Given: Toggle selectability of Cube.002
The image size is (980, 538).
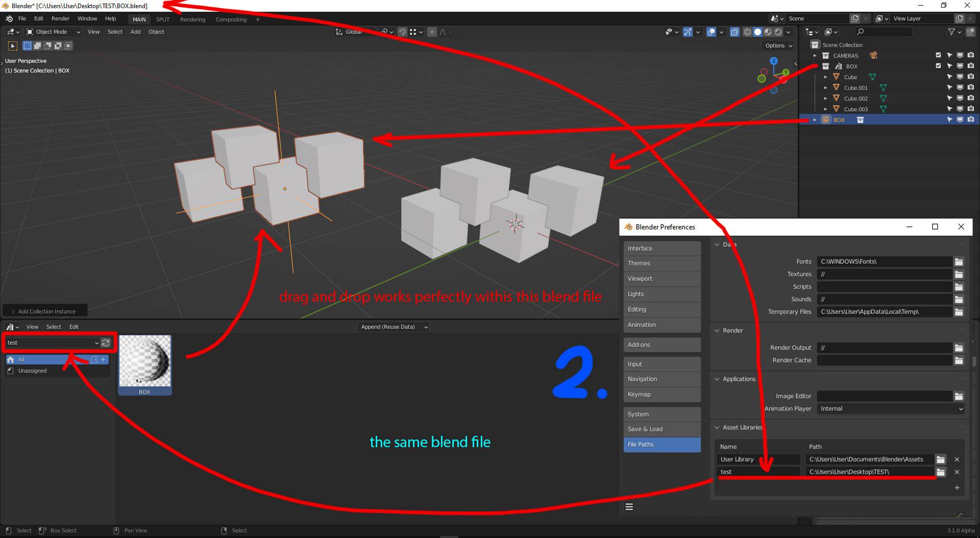Looking at the screenshot, I should (x=949, y=99).
